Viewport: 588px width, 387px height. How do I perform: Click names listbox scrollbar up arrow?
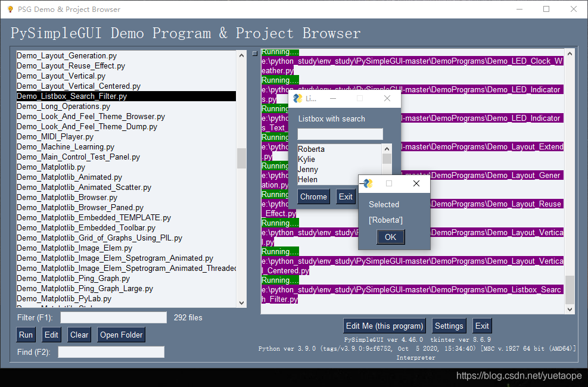387,149
